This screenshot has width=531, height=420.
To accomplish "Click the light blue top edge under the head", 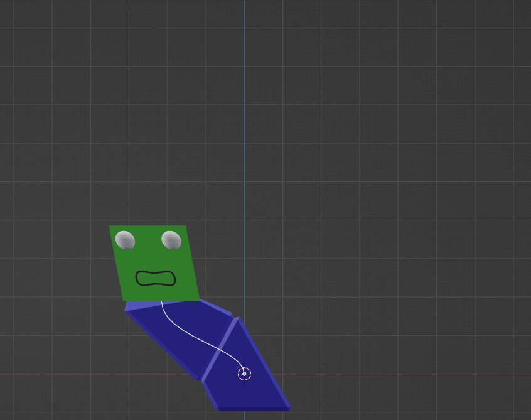I will (144, 306).
